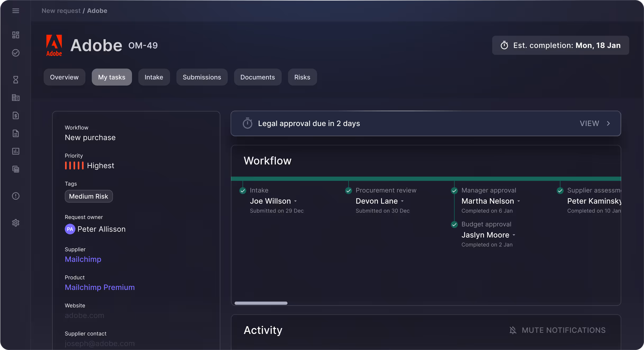
Task: Click the Adobe logo in the header
Action: (x=54, y=46)
